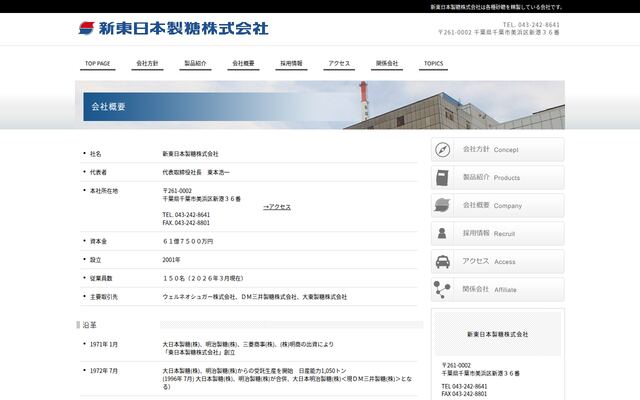Click the compass icon beside 会社方針 Concept
The width and height of the screenshot is (640, 400).
(x=442, y=150)
